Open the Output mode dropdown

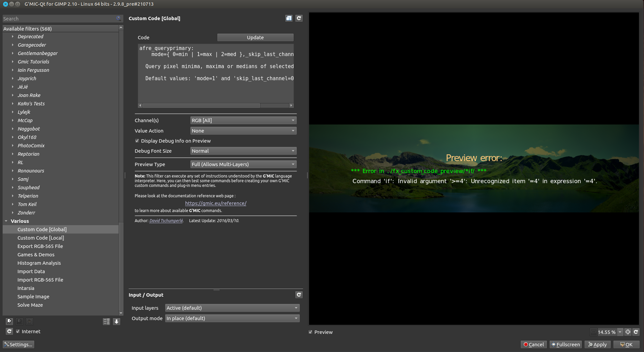click(232, 318)
